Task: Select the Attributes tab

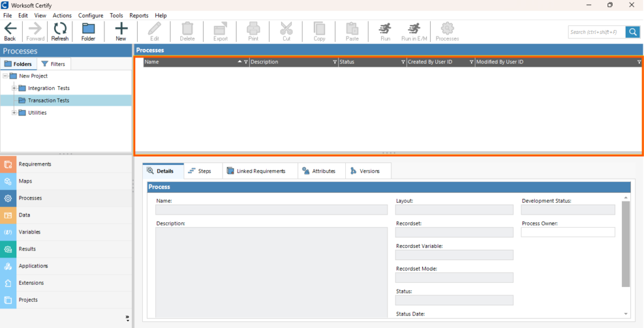Action: tap(321, 171)
